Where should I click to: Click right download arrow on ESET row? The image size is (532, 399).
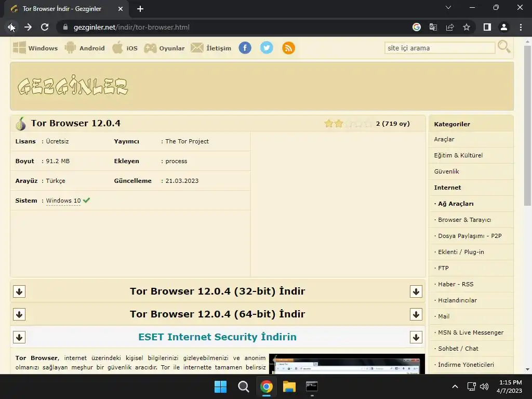[x=416, y=337]
